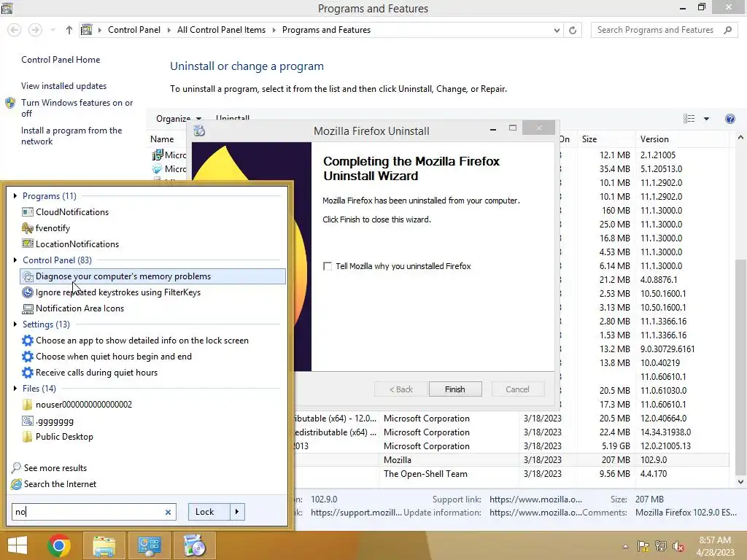747x560 pixels.
Task: Open the Help question mark button
Action: click(x=729, y=119)
